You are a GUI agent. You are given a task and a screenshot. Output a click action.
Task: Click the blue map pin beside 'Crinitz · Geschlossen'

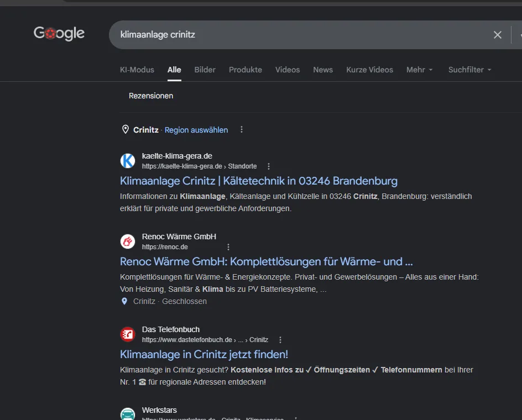coord(124,301)
